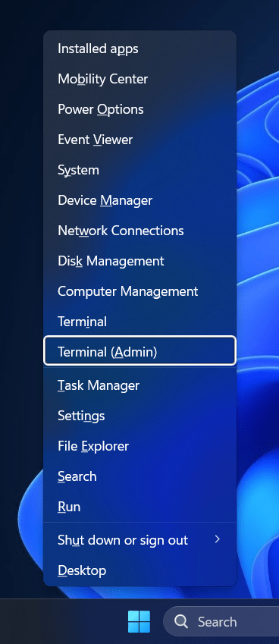This screenshot has height=644, width=279.
Task: Launch Event Viewer from the menu
Action: click(139, 140)
